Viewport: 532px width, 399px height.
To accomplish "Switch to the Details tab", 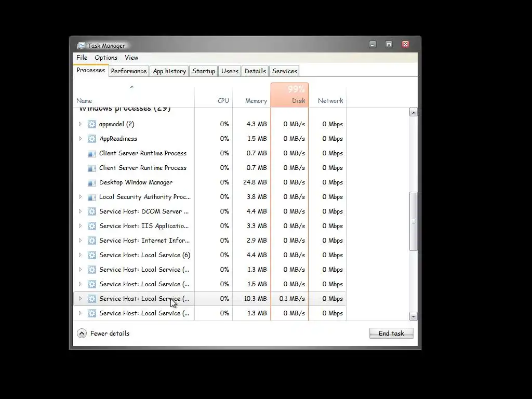I will (x=255, y=71).
